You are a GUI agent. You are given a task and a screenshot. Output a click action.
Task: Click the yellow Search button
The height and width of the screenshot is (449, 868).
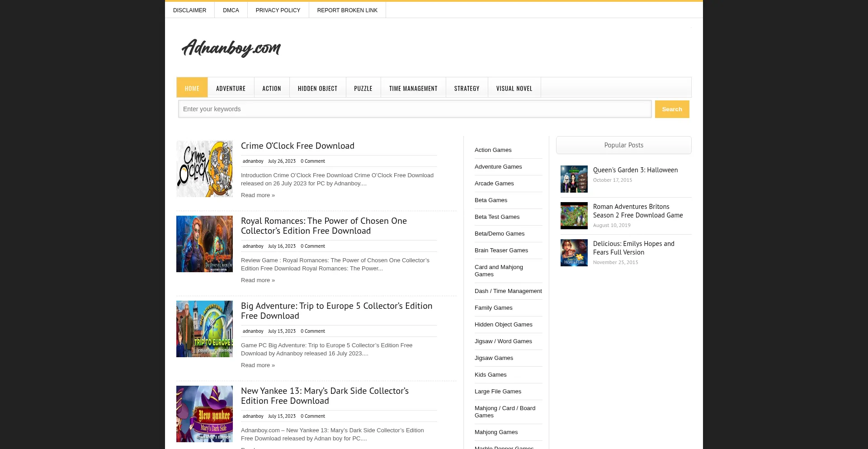672,109
